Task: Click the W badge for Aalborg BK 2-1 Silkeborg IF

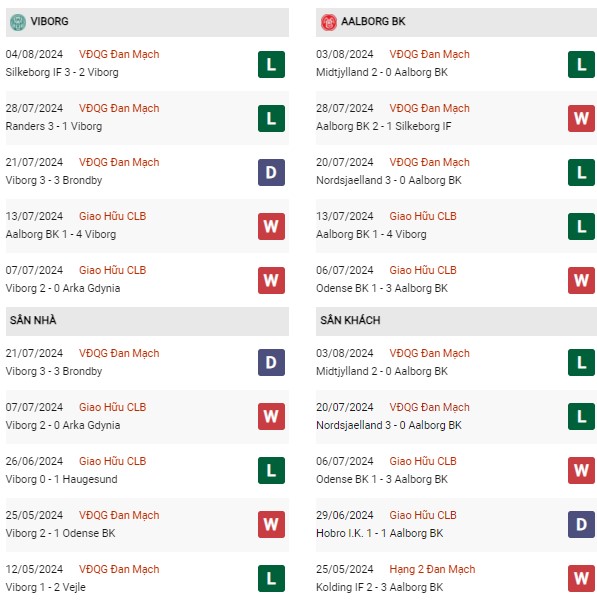Action: tap(581, 118)
